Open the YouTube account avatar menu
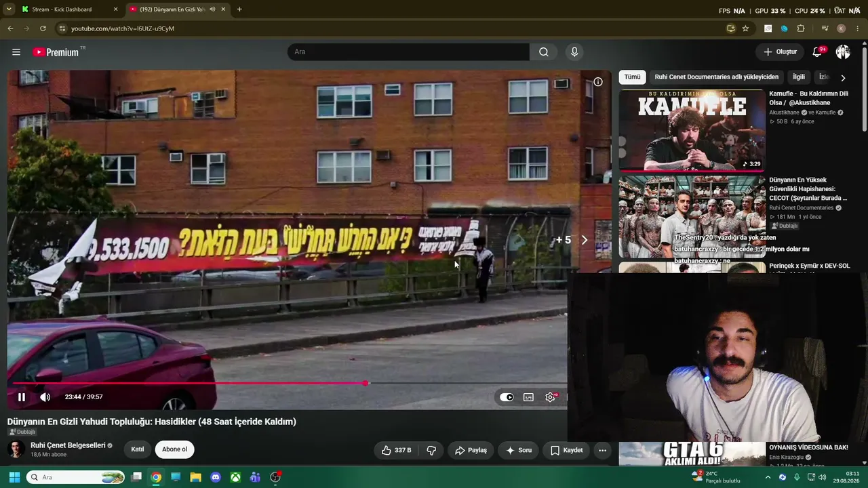868x488 pixels. pos(843,52)
